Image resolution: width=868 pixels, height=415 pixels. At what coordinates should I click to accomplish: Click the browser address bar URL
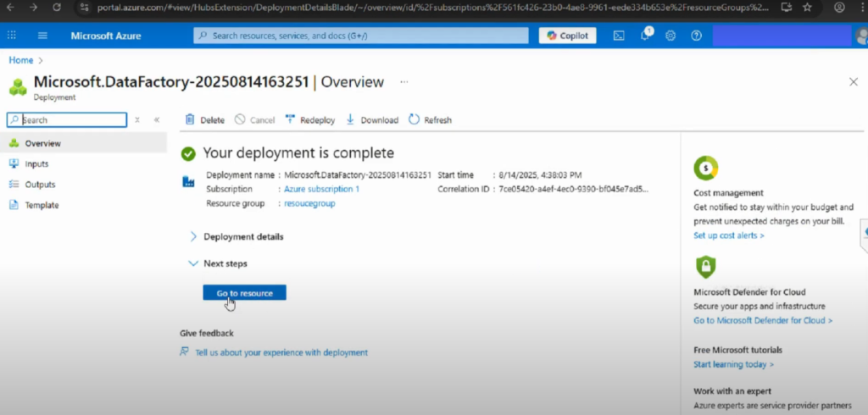432,8
